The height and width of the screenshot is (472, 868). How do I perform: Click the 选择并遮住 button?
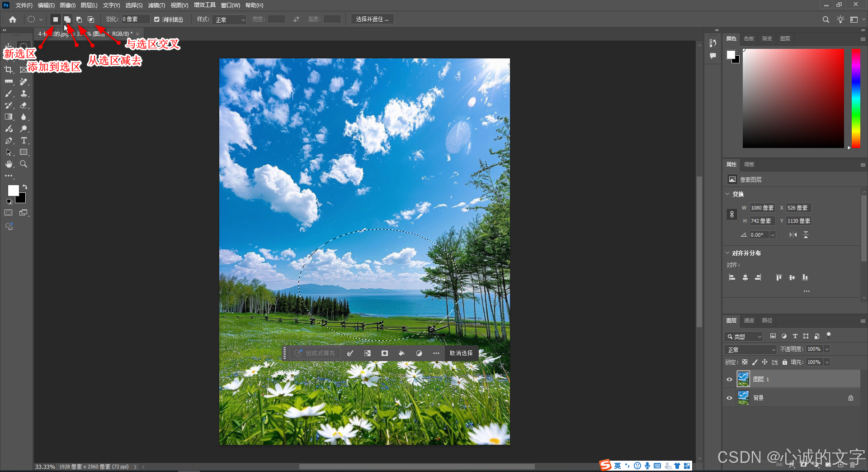(372, 19)
